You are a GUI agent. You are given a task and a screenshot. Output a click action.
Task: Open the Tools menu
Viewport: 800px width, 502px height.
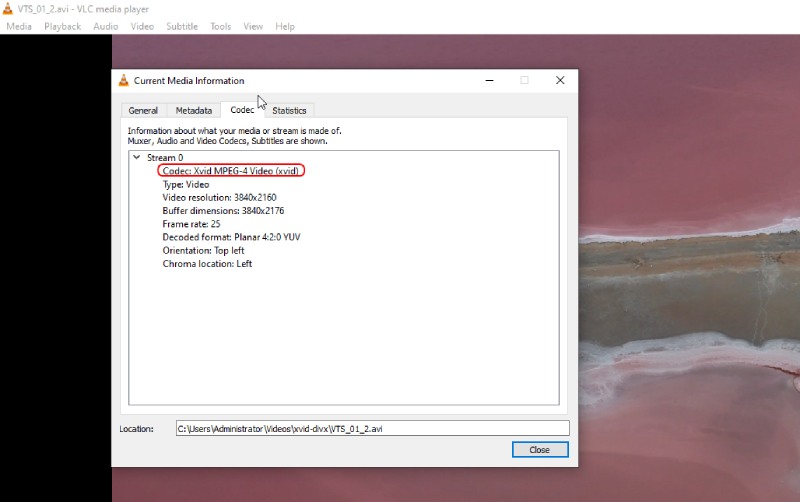[220, 27]
